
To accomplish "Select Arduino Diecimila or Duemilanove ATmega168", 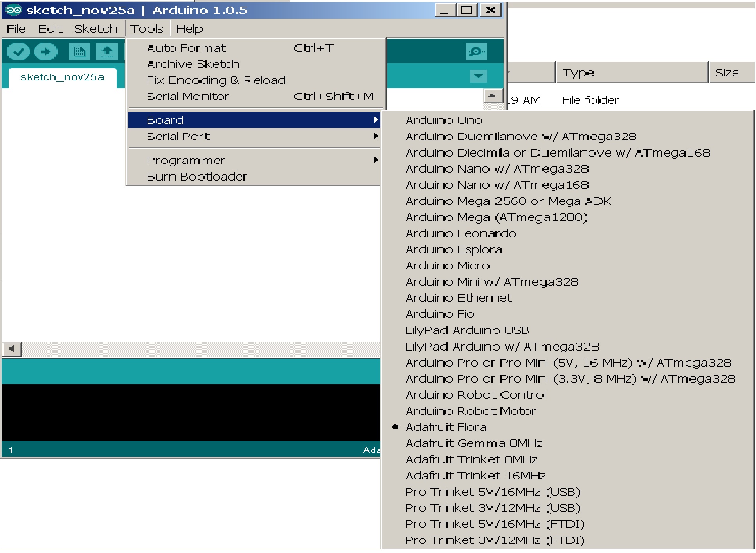I will (567, 153).
